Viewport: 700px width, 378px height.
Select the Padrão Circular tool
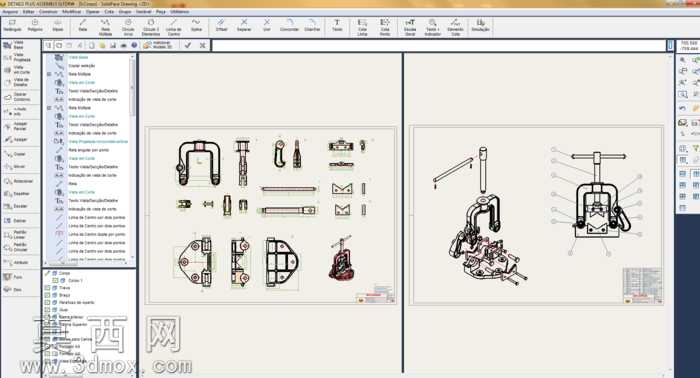click(x=16, y=247)
